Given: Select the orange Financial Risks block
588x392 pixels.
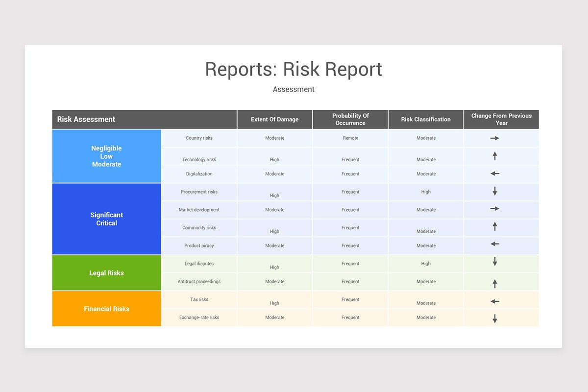Looking at the screenshot, I should pyautogui.click(x=106, y=309).
